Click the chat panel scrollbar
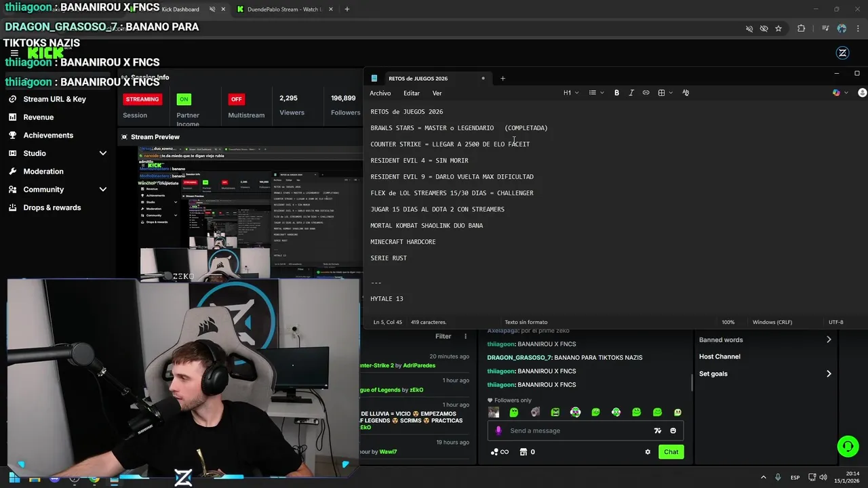868x488 pixels. (692, 382)
